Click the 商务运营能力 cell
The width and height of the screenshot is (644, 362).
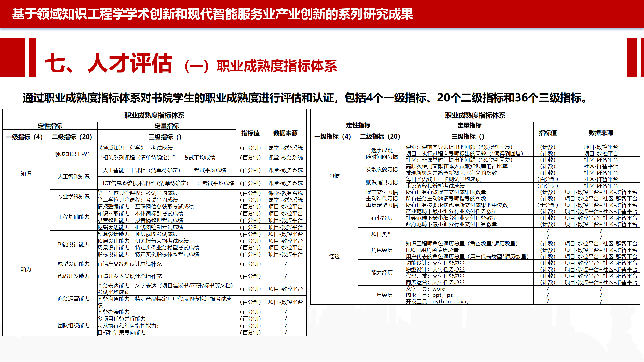coord(73,298)
